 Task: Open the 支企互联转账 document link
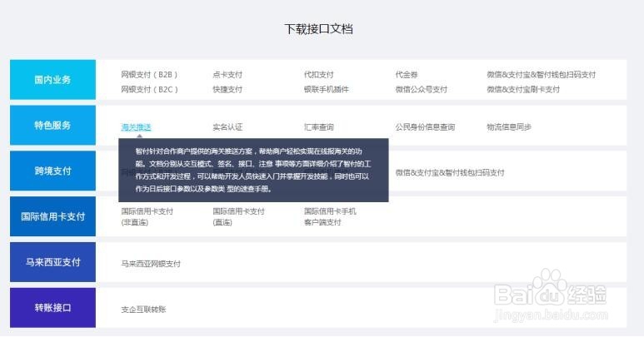(x=143, y=310)
